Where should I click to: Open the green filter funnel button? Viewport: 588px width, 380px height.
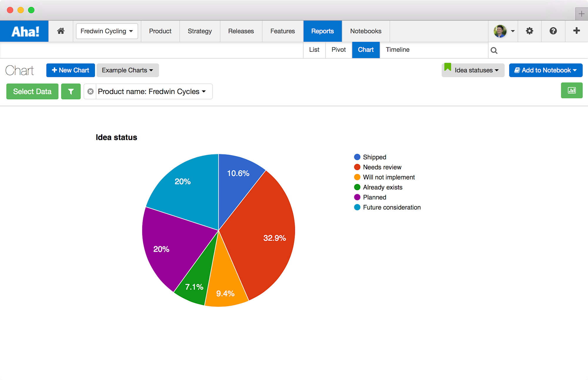click(71, 92)
